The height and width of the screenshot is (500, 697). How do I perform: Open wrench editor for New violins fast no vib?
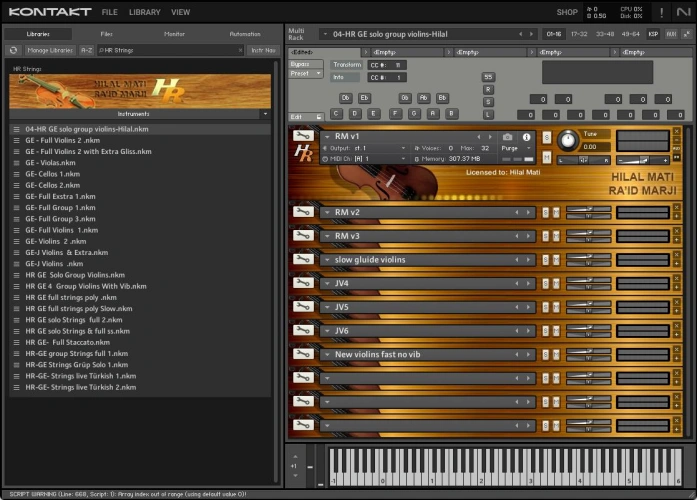301,354
